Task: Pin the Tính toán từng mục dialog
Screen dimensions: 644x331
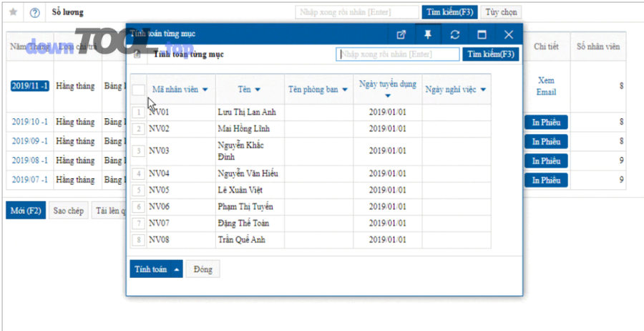Action: 428,34
